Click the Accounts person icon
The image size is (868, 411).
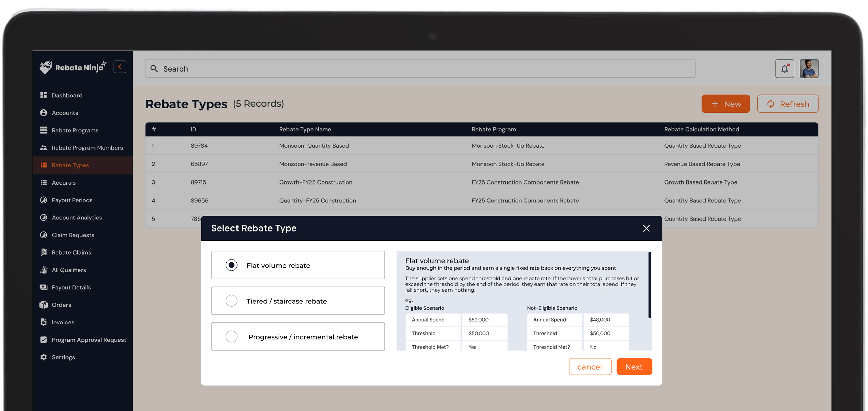point(43,113)
